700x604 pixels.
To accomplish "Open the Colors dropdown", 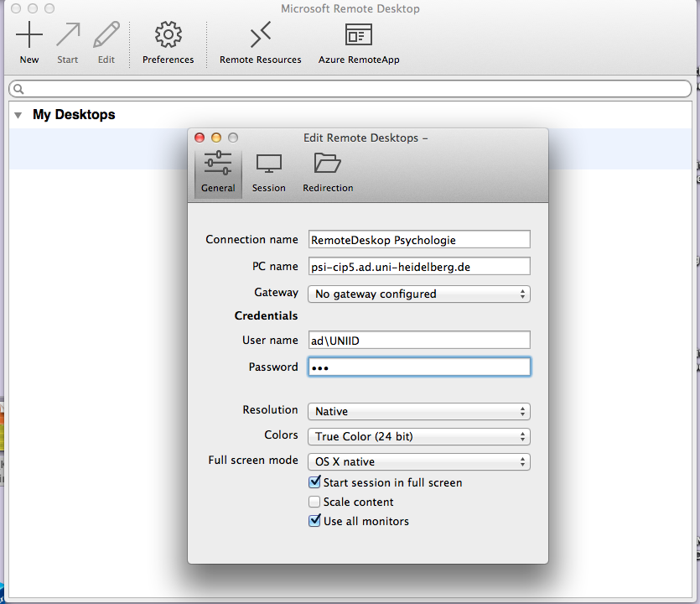I will point(419,436).
